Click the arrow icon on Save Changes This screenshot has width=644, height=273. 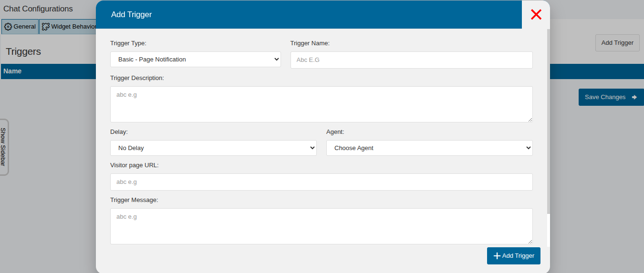pos(634,97)
